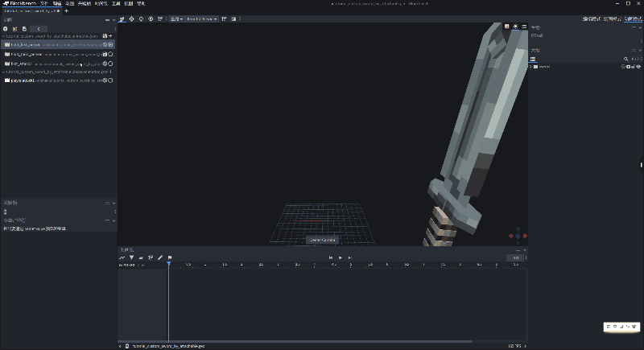Open the 文件 (File) menu

(45, 3)
